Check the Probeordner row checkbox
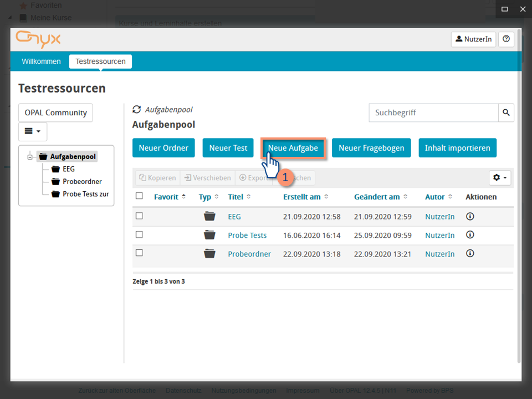The width and height of the screenshot is (532, 399). tap(139, 253)
